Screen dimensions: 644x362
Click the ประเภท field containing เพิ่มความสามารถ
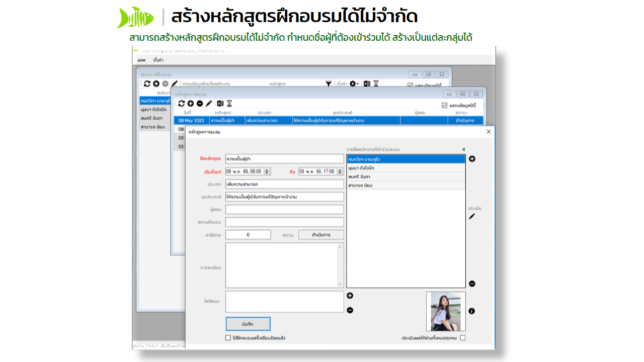(x=285, y=185)
